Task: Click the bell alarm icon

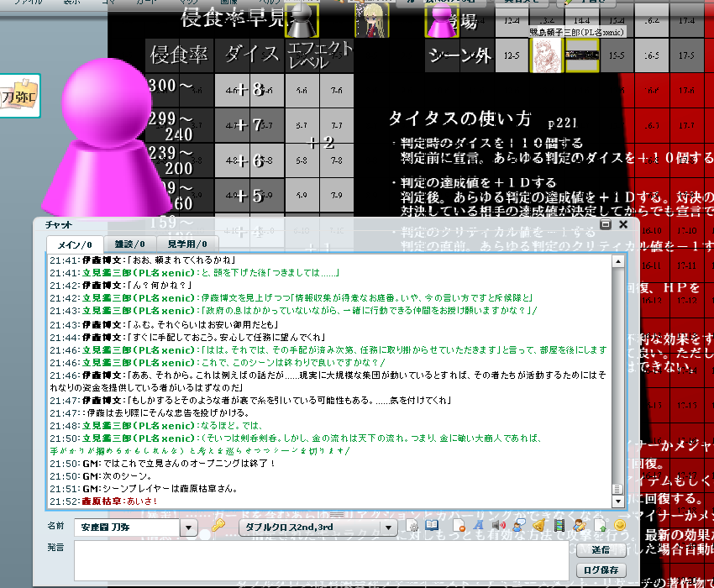Action: point(538,526)
